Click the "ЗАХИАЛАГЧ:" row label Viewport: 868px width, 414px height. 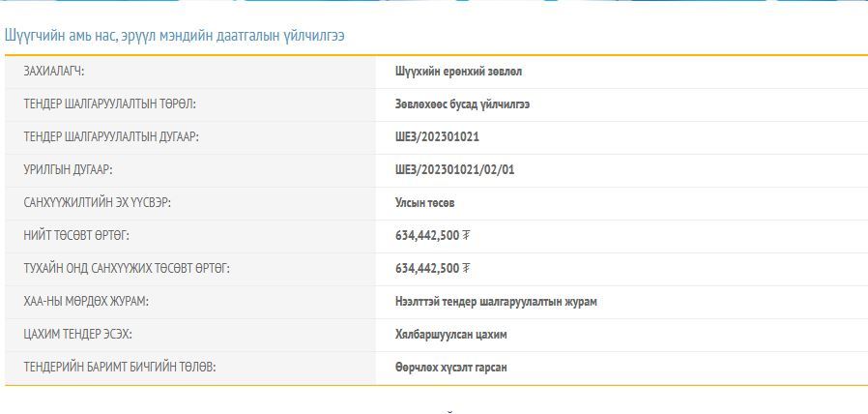pos(61,72)
